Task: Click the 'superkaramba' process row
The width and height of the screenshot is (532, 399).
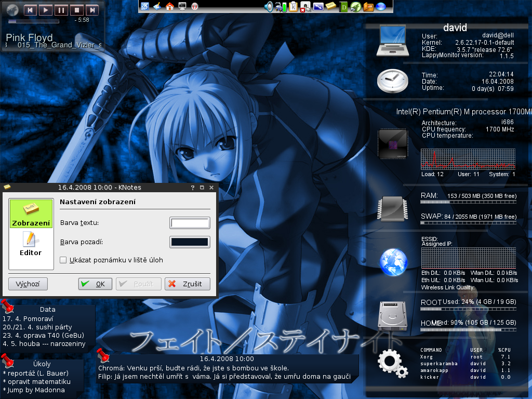Action: coord(465,364)
